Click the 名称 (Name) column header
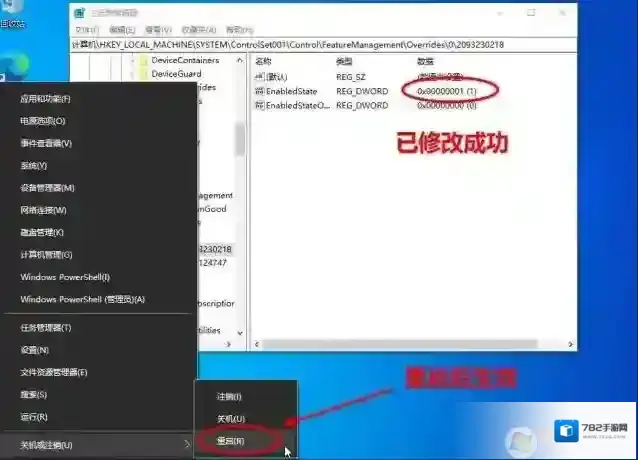Image resolution: width=638 pixels, height=460 pixels. [x=264, y=61]
